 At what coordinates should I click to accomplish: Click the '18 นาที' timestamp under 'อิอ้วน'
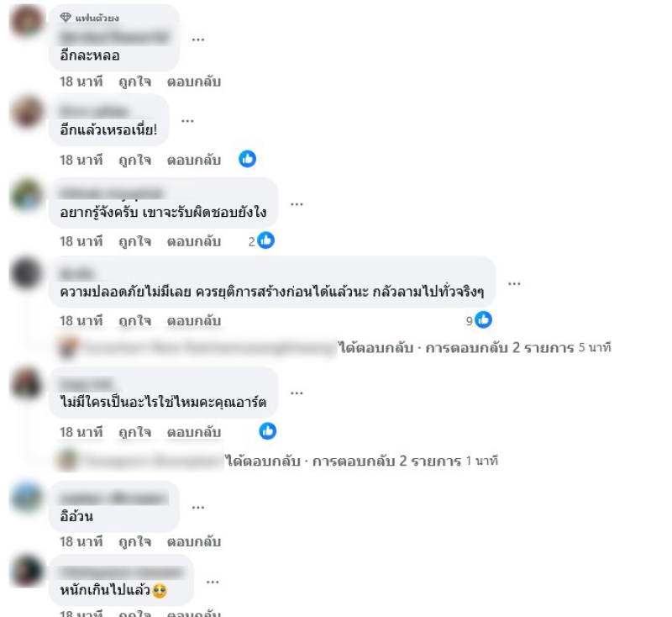click(x=81, y=541)
